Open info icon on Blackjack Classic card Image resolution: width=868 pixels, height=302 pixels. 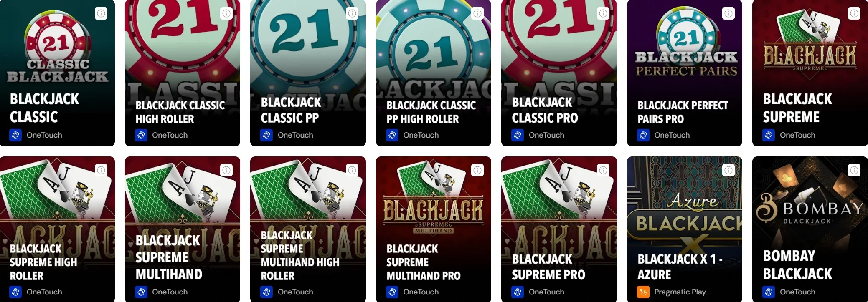point(101,13)
